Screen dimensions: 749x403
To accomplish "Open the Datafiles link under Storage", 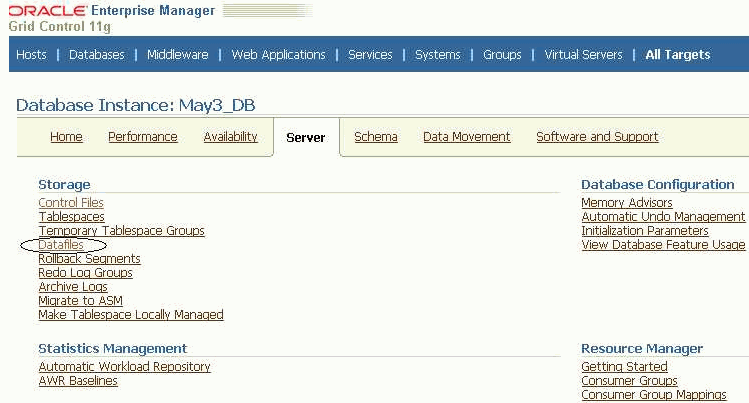I will tap(61, 244).
